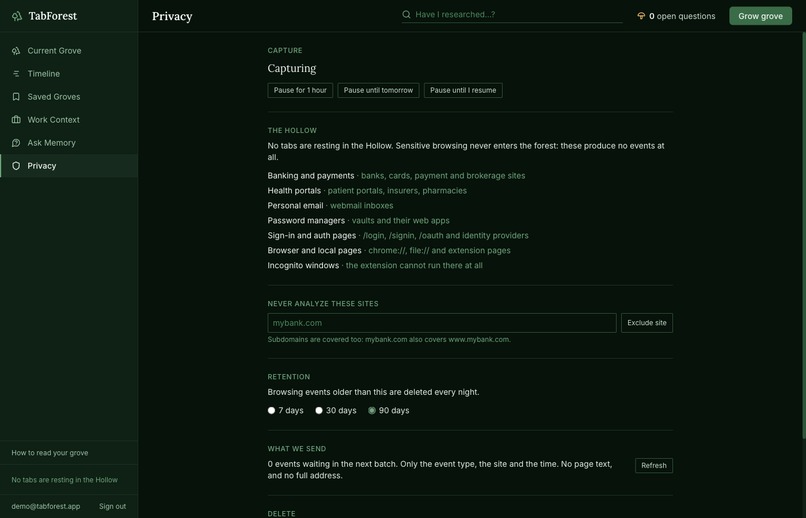
Task: Click the Banking and payments row
Action: 396,176
